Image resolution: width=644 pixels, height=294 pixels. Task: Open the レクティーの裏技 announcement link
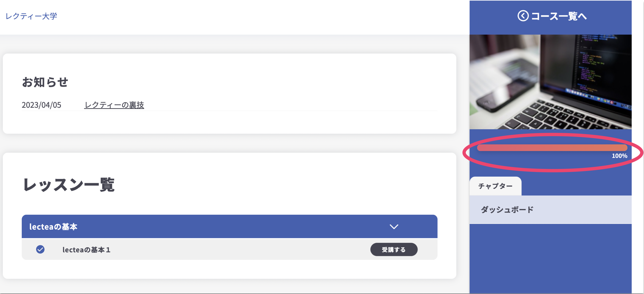(114, 105)
